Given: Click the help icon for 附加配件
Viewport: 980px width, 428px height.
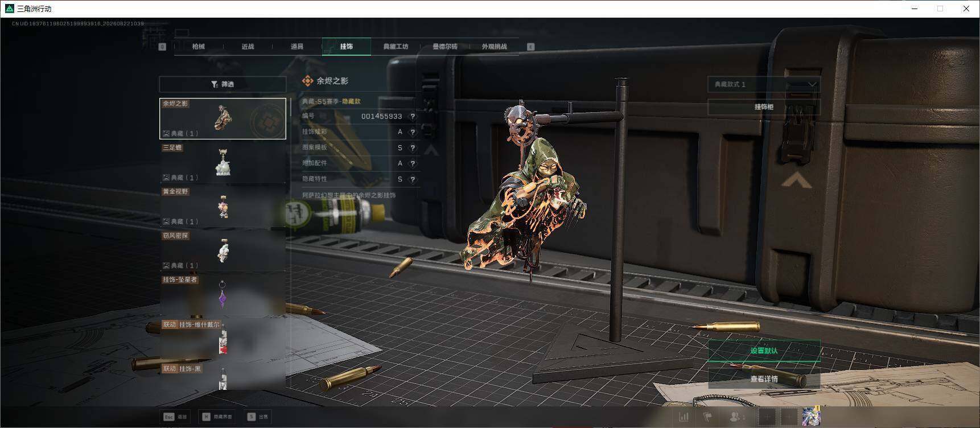Looking at the screenshot, I should tap(413, 163).
